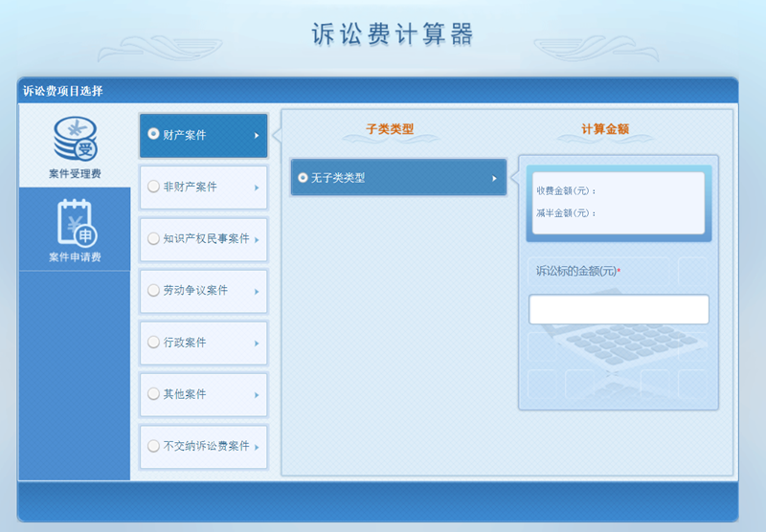Click the 行政案件 category label
The width and height of the screenshot is (766, 532).
pos(185,342)
